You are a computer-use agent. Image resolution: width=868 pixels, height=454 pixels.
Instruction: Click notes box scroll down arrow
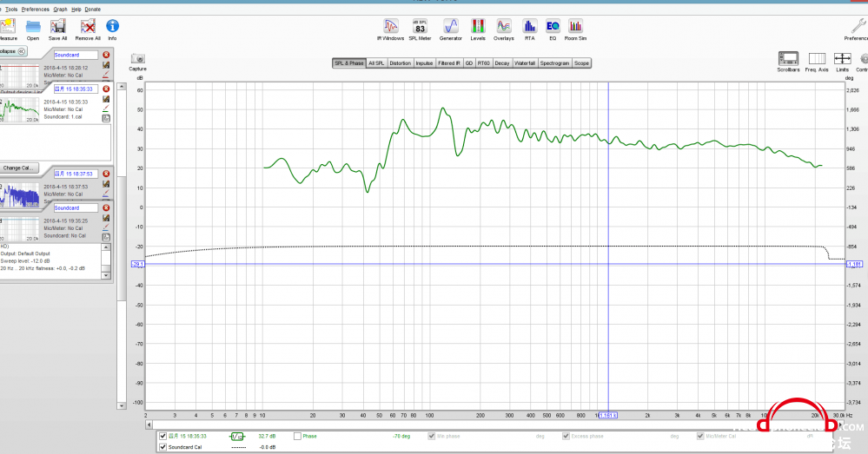106,275
